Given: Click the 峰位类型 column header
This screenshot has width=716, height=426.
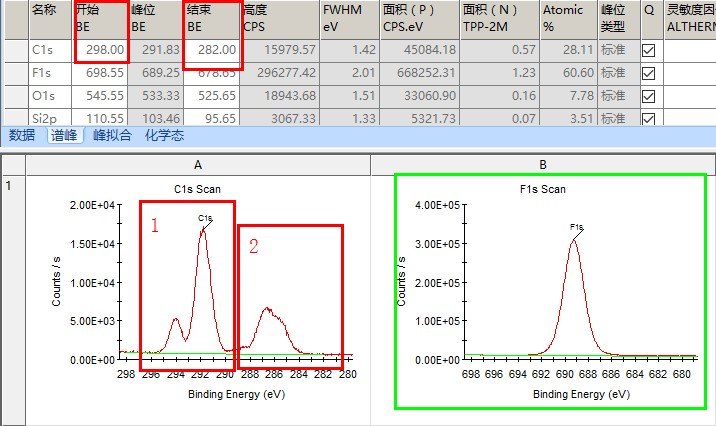Looking at the screenshot, I should tap(612, 18).
